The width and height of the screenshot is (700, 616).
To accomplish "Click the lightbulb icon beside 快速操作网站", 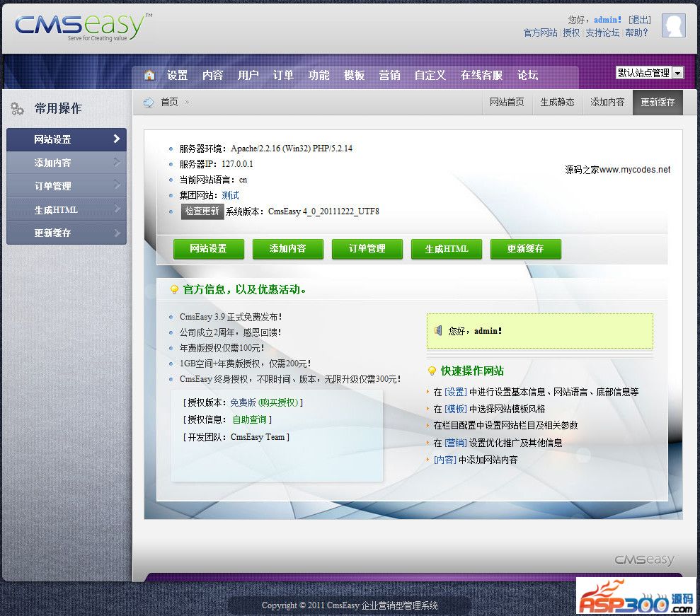I will pos(432,371).
